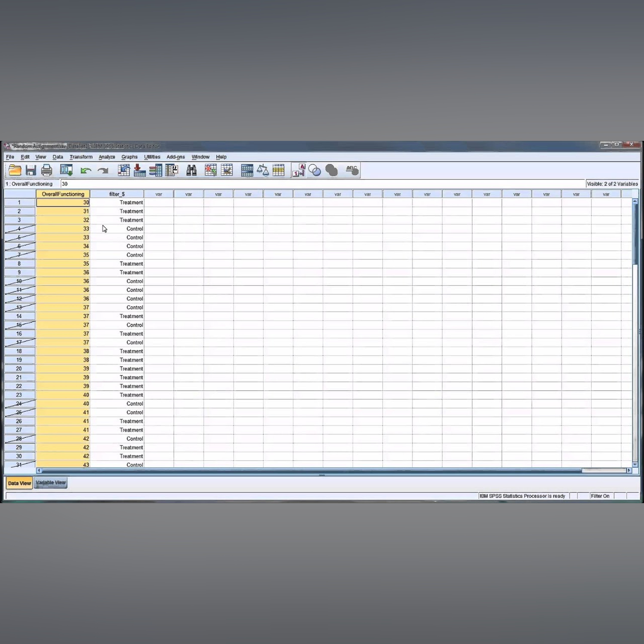644x644 pixels.
Task: Click the green Undo arrow
Action: [x=86, y=171]
